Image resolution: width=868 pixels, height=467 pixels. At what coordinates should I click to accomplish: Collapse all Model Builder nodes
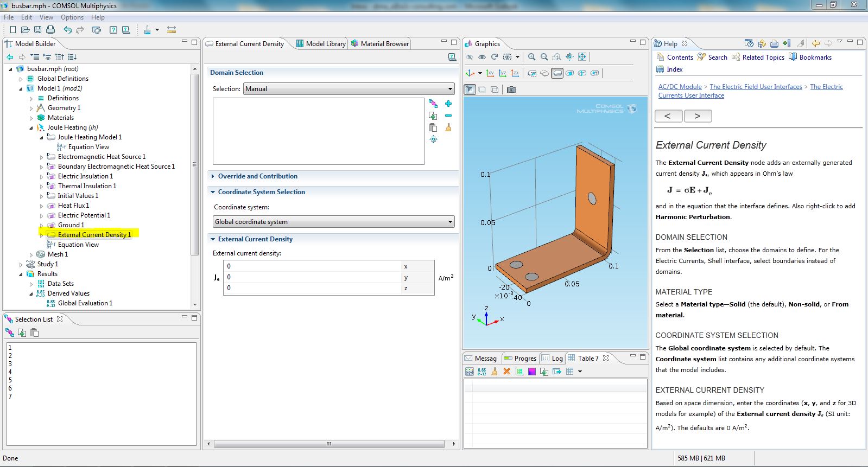(x=35, y=57)
